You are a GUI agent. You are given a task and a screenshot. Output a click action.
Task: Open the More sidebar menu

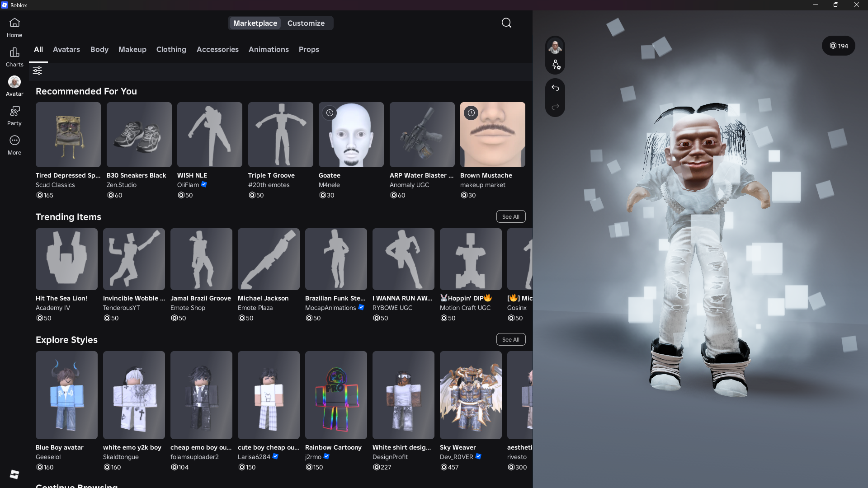click(x=14, y=145)
